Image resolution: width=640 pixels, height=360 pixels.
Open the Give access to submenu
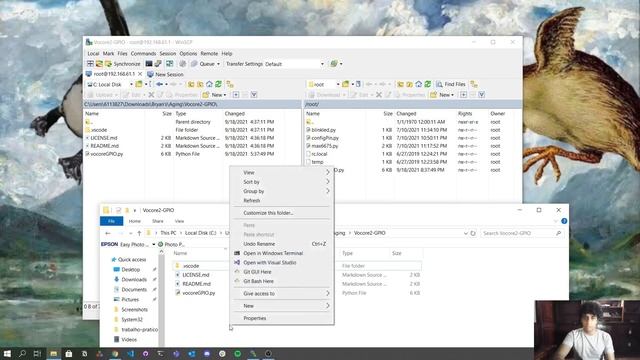pos(282,293)
